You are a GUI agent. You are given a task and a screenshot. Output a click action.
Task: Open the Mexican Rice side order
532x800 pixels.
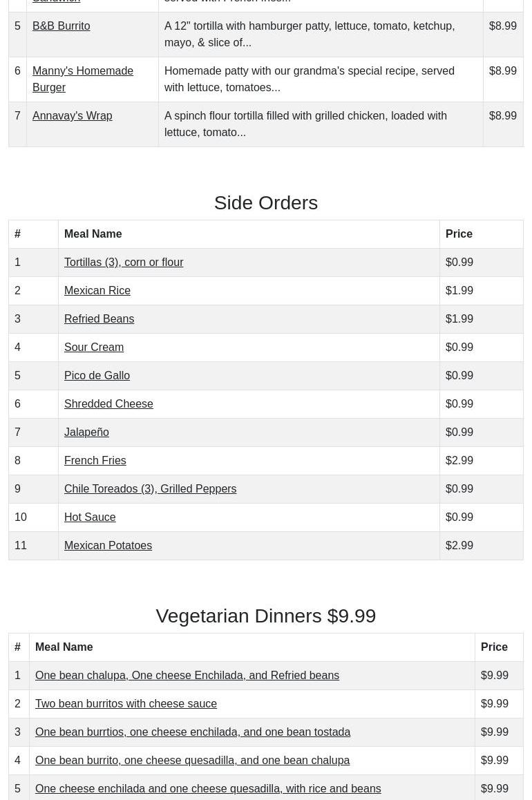coord(97,291)
